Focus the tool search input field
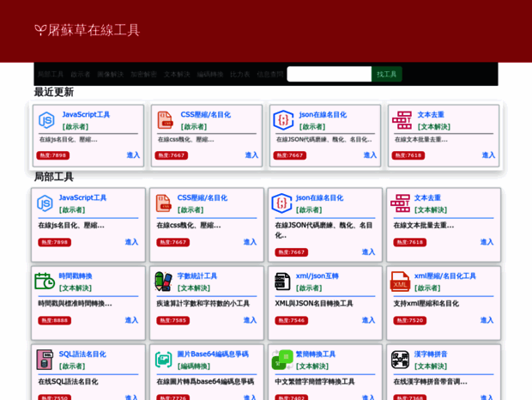The width and height of the screenshot is (532, 400). pyautogui.click(x=329, y=75)
